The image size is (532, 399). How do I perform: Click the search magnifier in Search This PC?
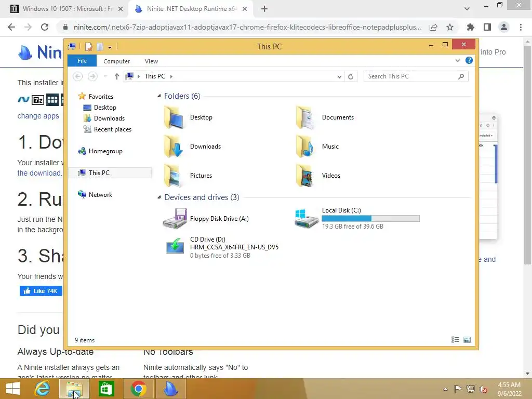pyautogui.click(x=461, y=76)
